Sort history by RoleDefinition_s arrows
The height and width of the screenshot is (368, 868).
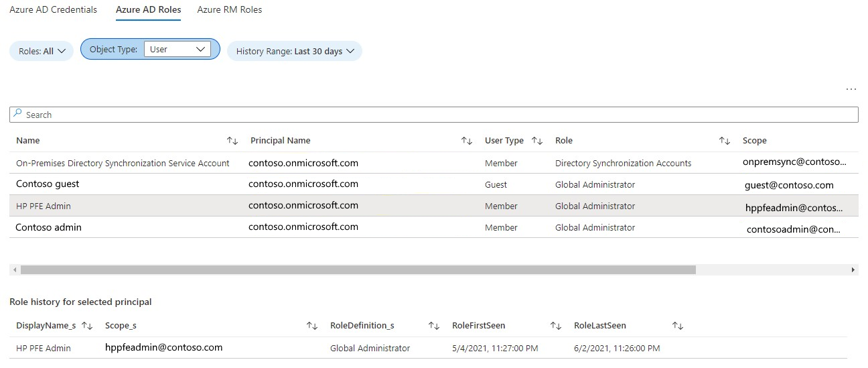[x=433, y=326]
